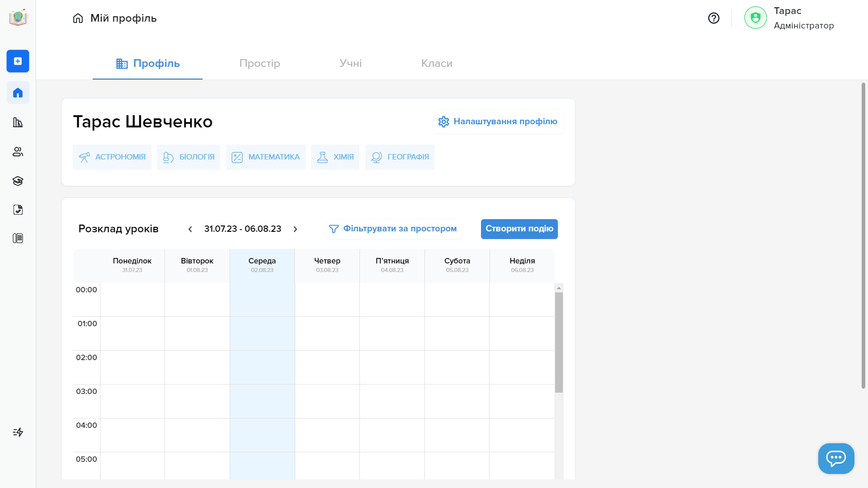Open the help question mark icon
This screenshot has height=488, width=868.
[713, 18]
